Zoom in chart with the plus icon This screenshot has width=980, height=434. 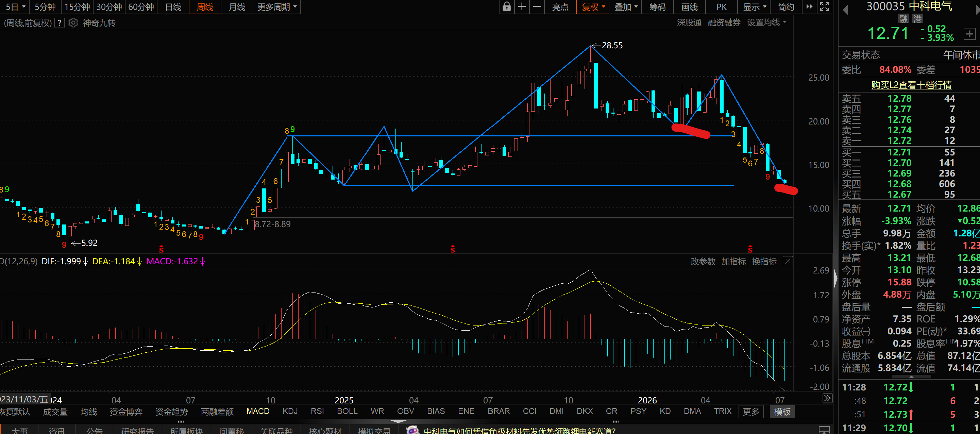[522, 7]
